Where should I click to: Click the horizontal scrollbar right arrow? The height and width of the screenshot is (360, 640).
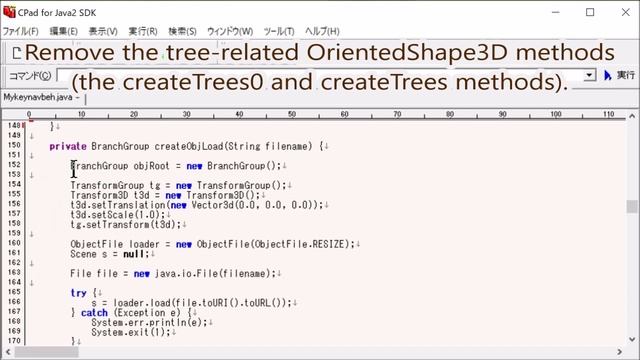point(620,352)
